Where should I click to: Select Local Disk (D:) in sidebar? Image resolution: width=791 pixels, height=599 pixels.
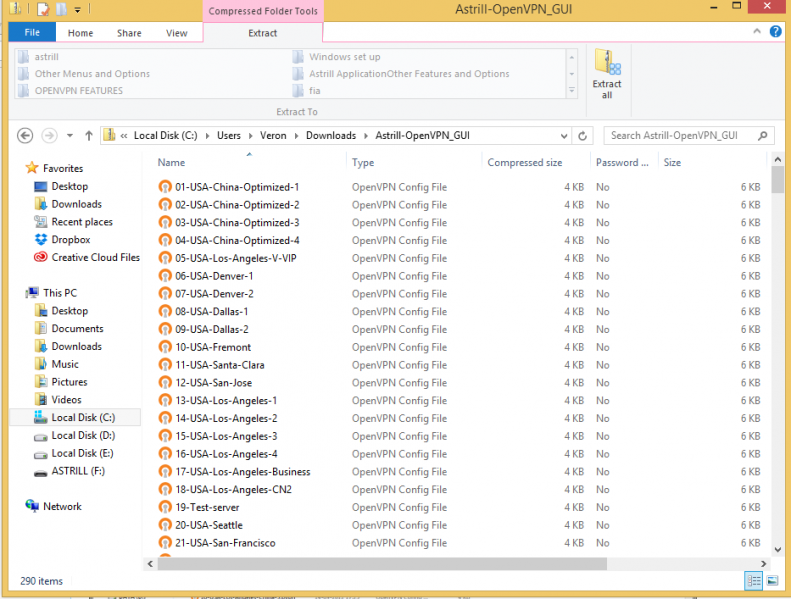tap(75, 435)
